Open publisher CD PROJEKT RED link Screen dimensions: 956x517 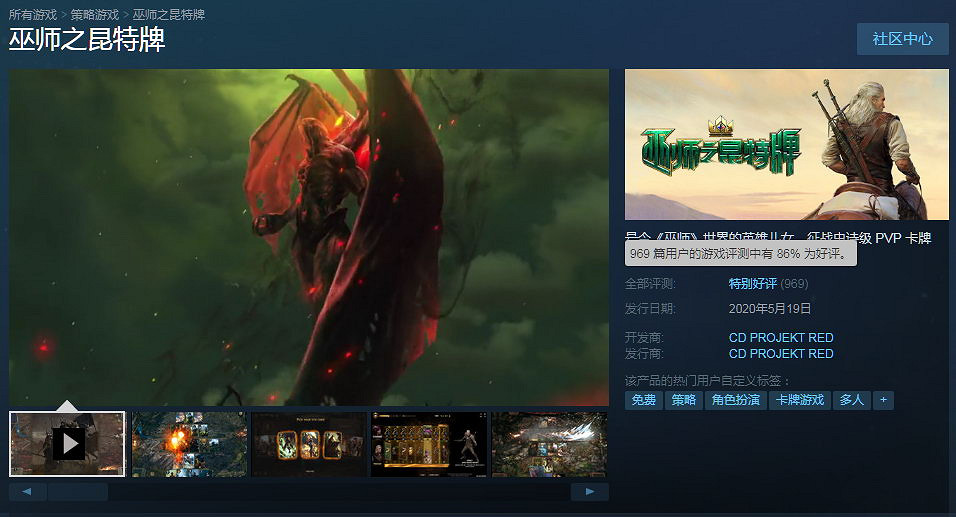point(781,354)
